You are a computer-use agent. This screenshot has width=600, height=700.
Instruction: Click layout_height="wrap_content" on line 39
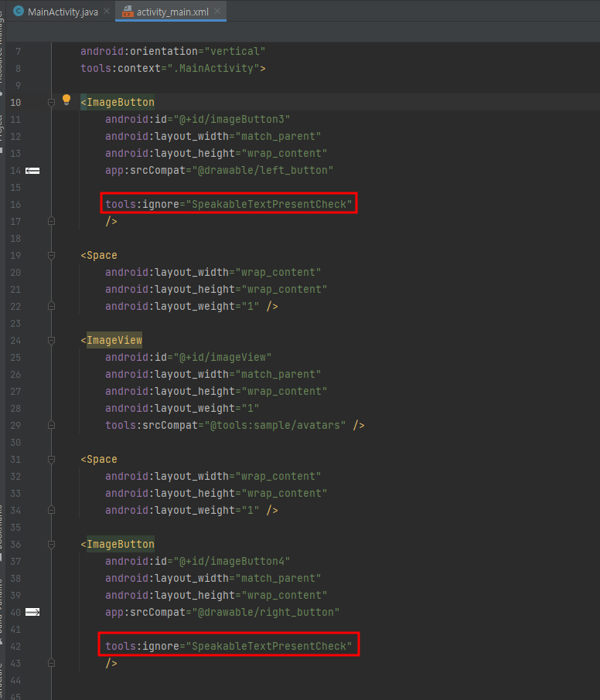click(216, 595)
